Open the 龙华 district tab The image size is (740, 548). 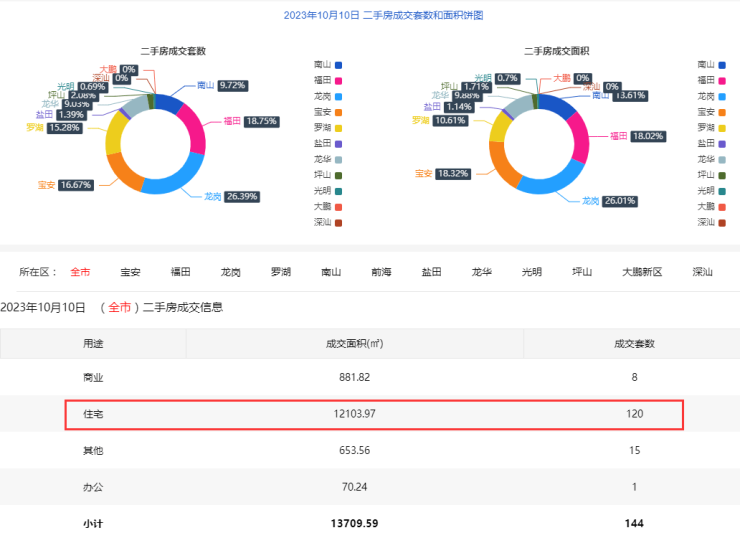(482, 272)
